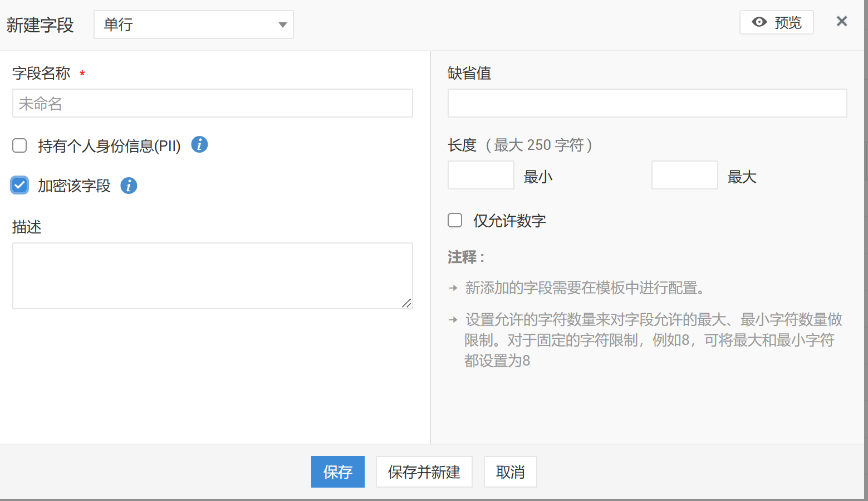Screen dimensions: 868x501
Task: Click the 保存并新建 button
Action: [424, 472]
